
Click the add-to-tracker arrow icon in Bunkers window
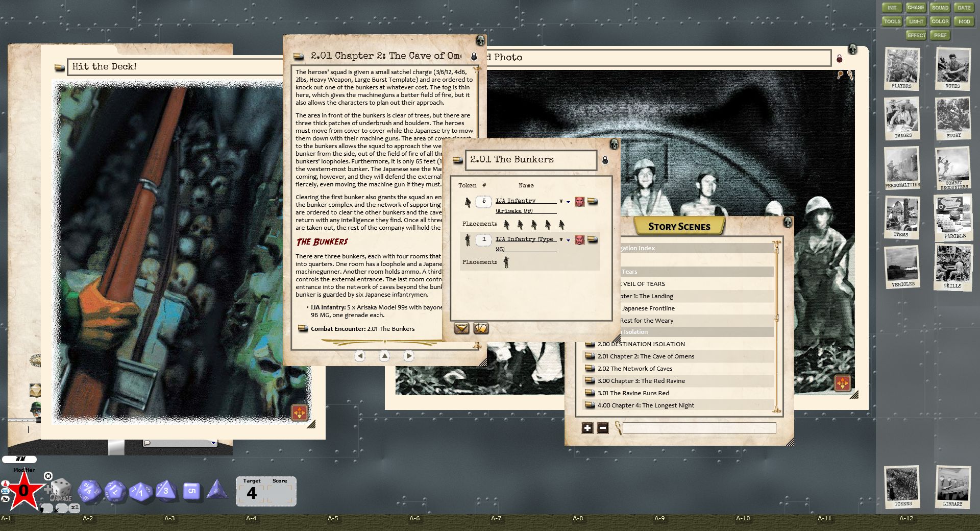pyautogui.click(x=462, y=329)
